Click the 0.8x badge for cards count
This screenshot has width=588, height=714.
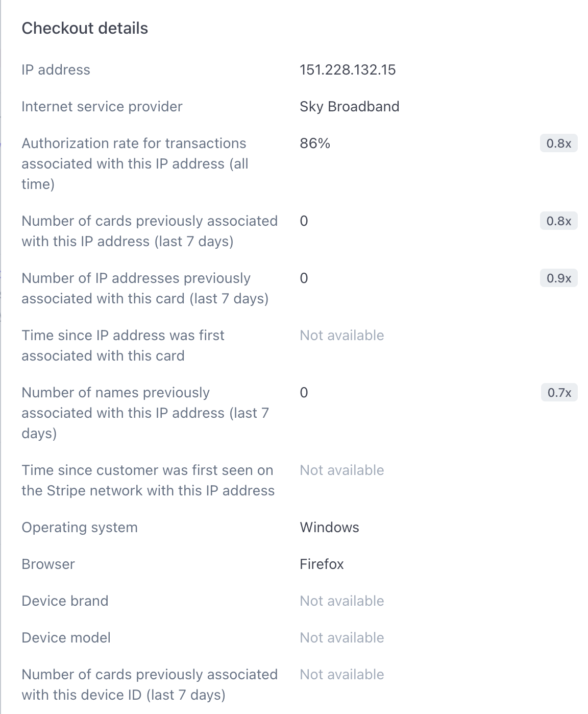tap(558, 221)
